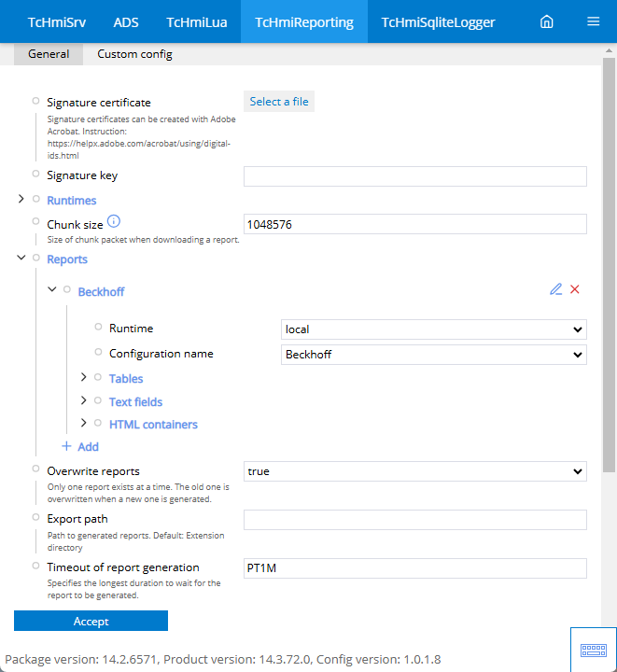Open the Overwrite reports dropdown
Viewport: 617px width, 672px height.
click(x=414, y=471)
